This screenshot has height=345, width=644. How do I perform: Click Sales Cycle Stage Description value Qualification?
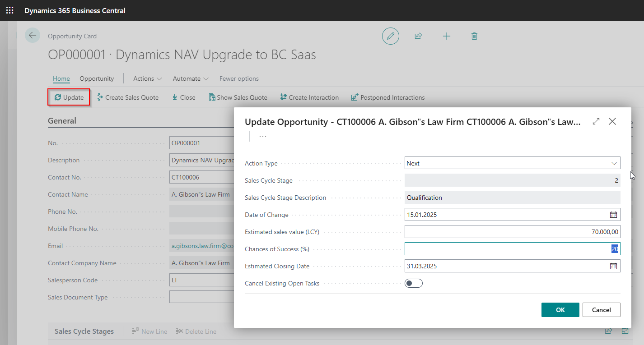click(512, 198)
